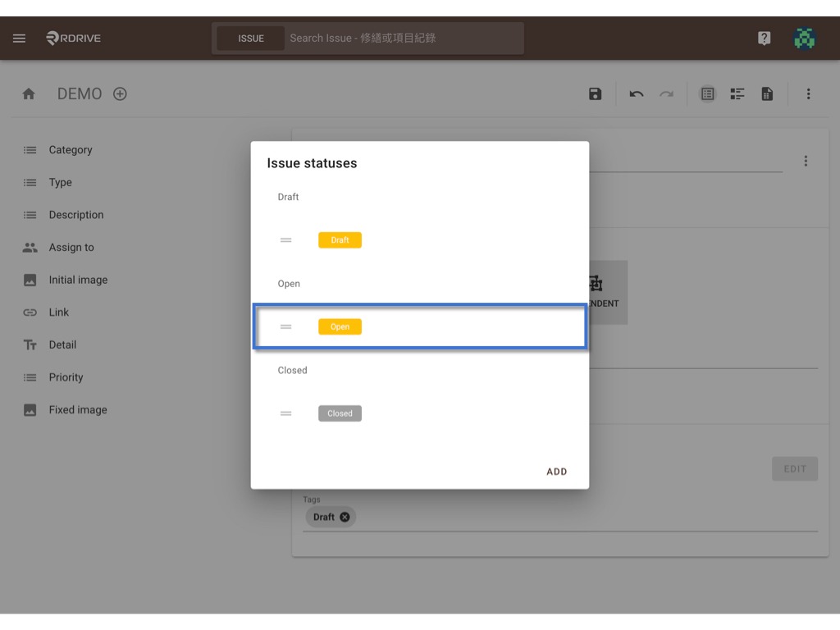This screenshot has height=630, width=840.
Task: Click the Open section label
Action: (289, 284)
